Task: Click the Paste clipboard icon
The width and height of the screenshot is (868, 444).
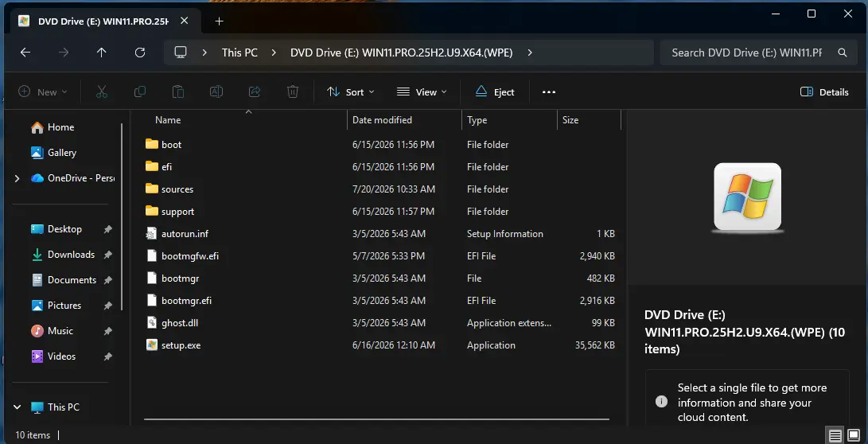Action: [x=177, y=92]
